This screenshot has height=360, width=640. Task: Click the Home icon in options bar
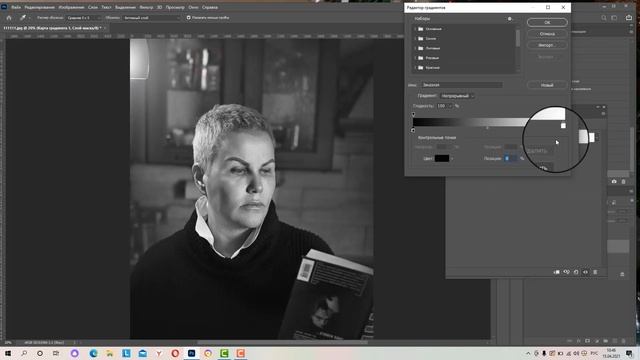(x=9, y=18)
